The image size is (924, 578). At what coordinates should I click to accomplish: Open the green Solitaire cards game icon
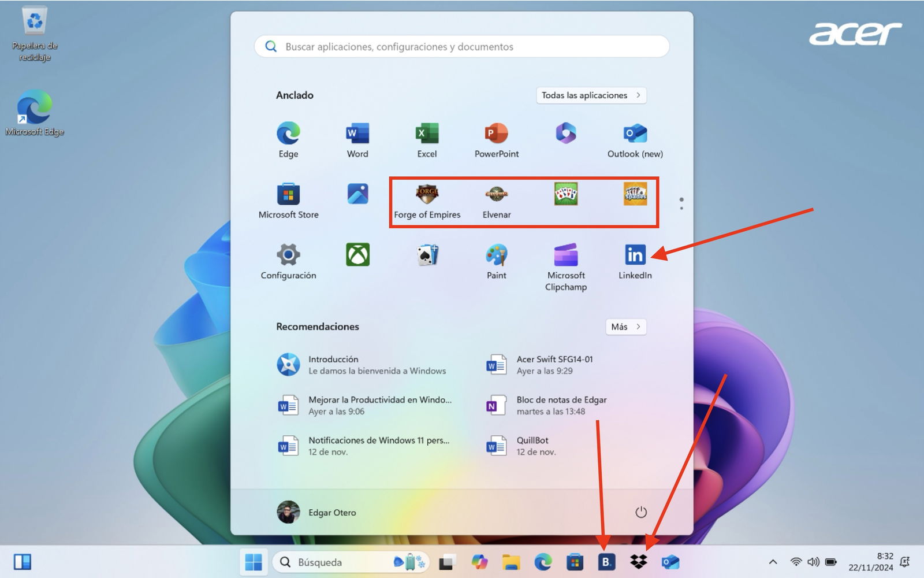(566, 194)
